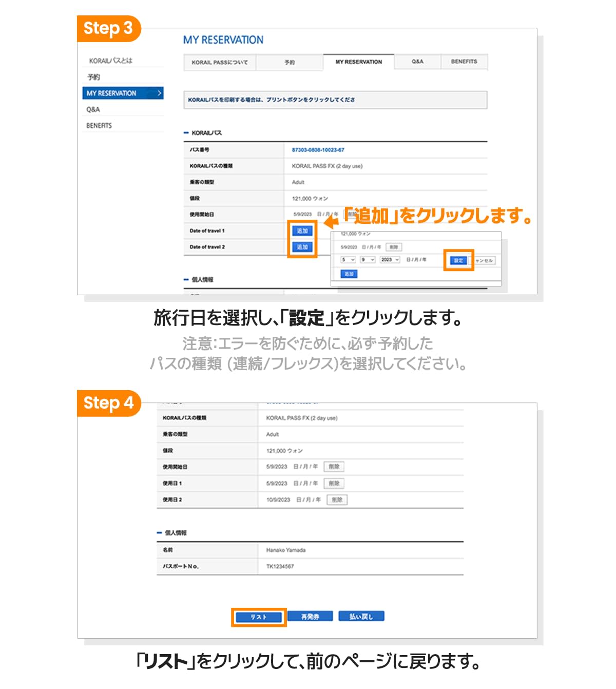Open the day dropdown showing 5
The width and height of the screenshot is (616, 689).
coord(349,260)
